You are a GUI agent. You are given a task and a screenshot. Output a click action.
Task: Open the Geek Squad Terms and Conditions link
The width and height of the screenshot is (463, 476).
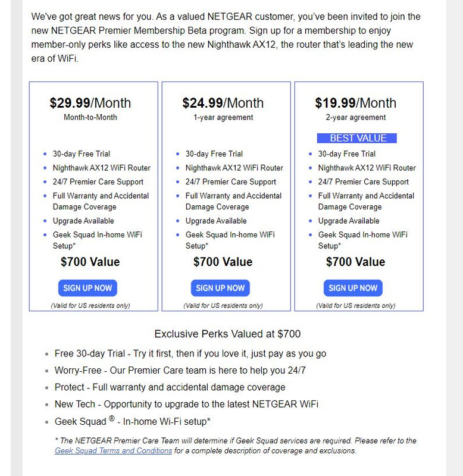pyautogui.click(x=113, y=451)
